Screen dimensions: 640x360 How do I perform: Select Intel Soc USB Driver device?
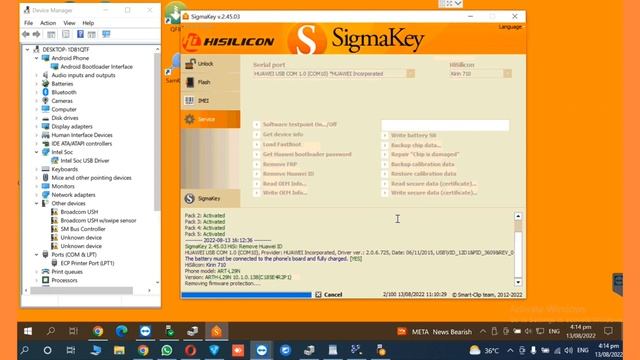pyautogui.click(x=84, y=161)
